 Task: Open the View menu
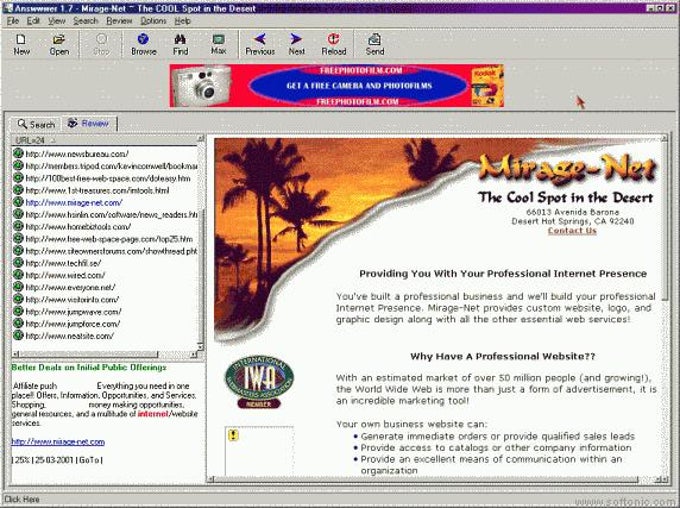click(x=56, y=21)
